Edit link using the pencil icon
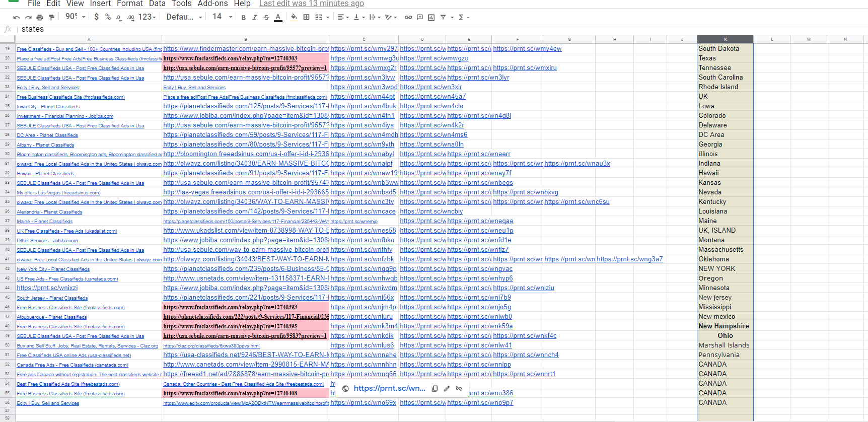Screen dimensions: 868x422 [x=447, y=388]
